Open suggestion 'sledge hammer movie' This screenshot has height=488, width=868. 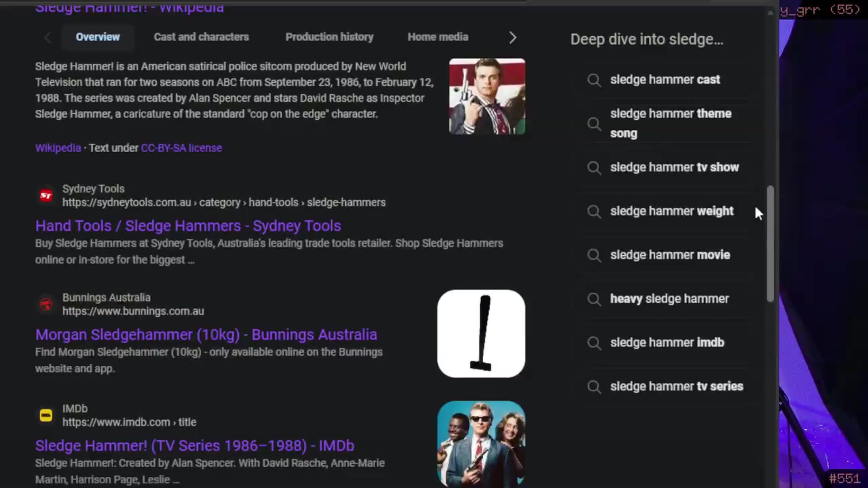point(670,255)
